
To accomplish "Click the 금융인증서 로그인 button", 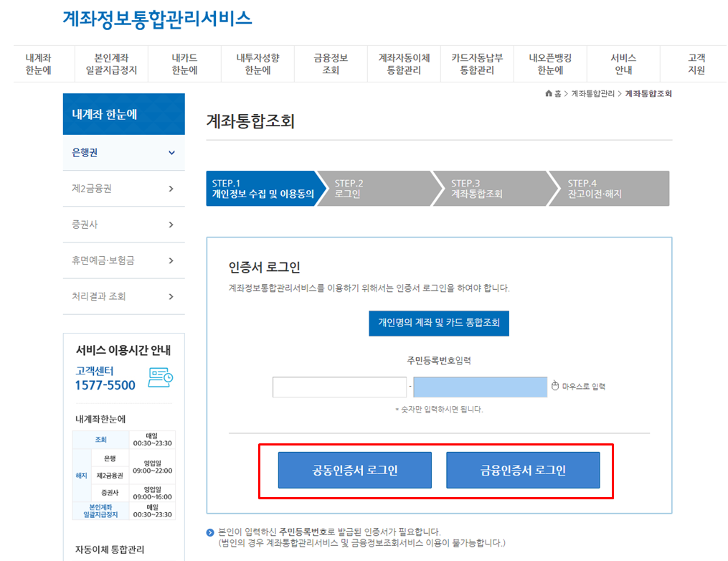I will pos(523,470).
